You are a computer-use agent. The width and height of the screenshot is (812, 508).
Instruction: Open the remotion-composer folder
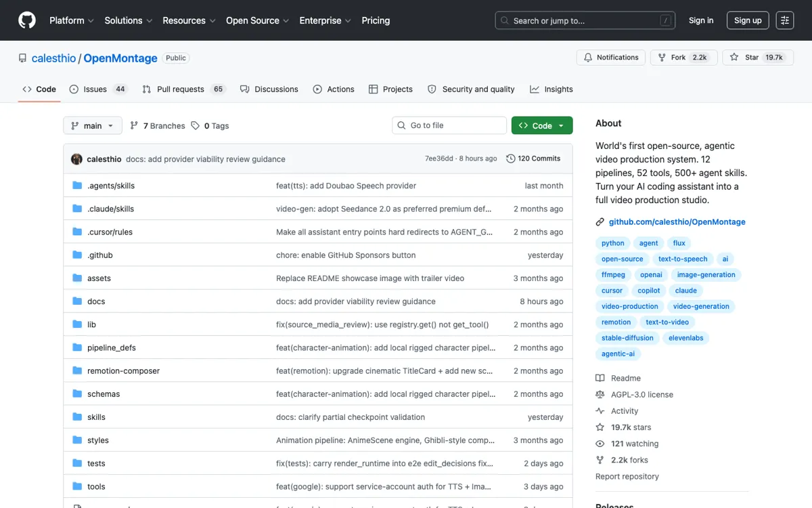pyautogui.click(x=123, y=371)
